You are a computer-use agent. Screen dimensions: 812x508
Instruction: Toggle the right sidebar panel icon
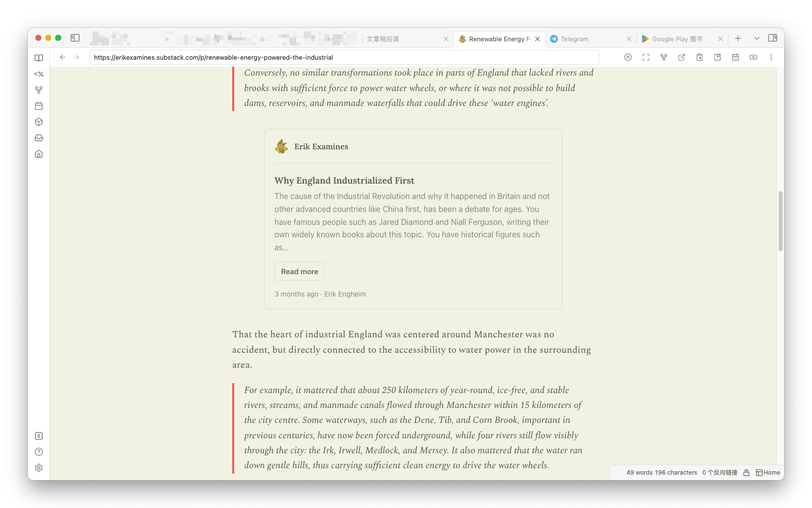pyautogui.click(x=773, y=38)
